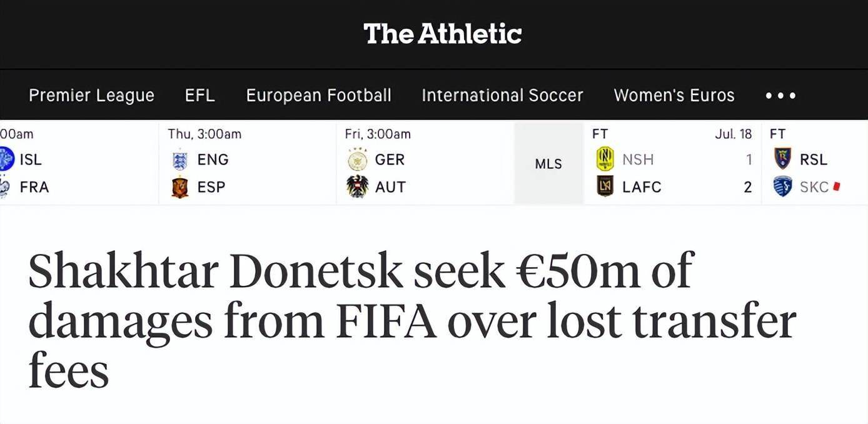This screenshot has height=424, width=868.
Task: Click the Nashville SC club badge
Action: 605,159
